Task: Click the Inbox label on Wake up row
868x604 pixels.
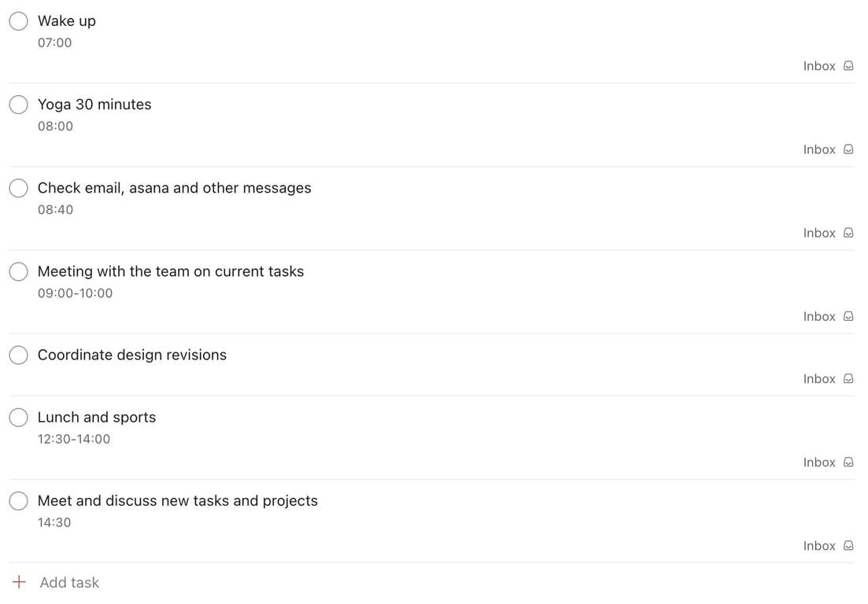Action: 819,66
